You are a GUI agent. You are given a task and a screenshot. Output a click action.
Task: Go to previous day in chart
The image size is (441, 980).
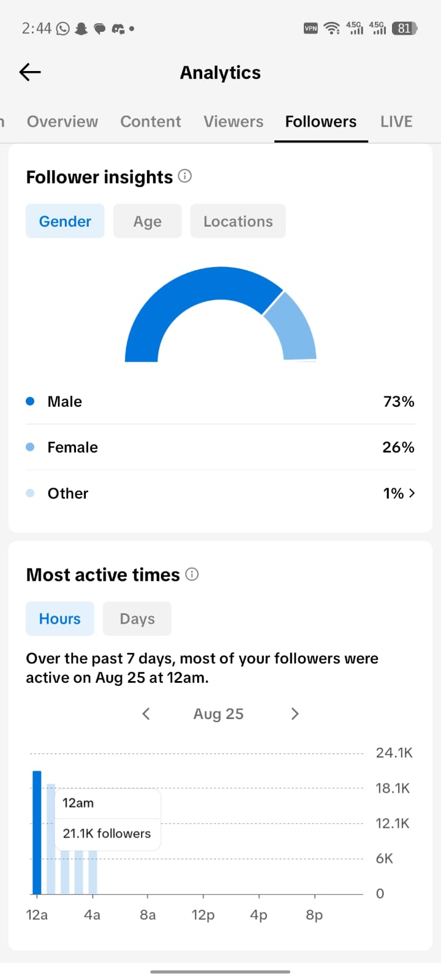146,714
